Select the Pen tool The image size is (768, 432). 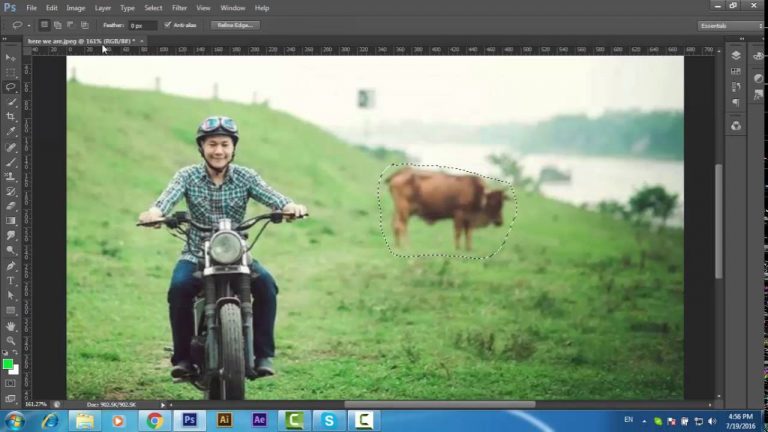click(11, 265)
